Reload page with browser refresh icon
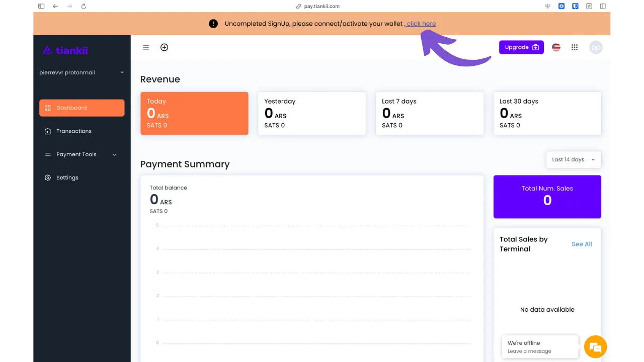This screenshot has height=362, width=644. (84, 6)
